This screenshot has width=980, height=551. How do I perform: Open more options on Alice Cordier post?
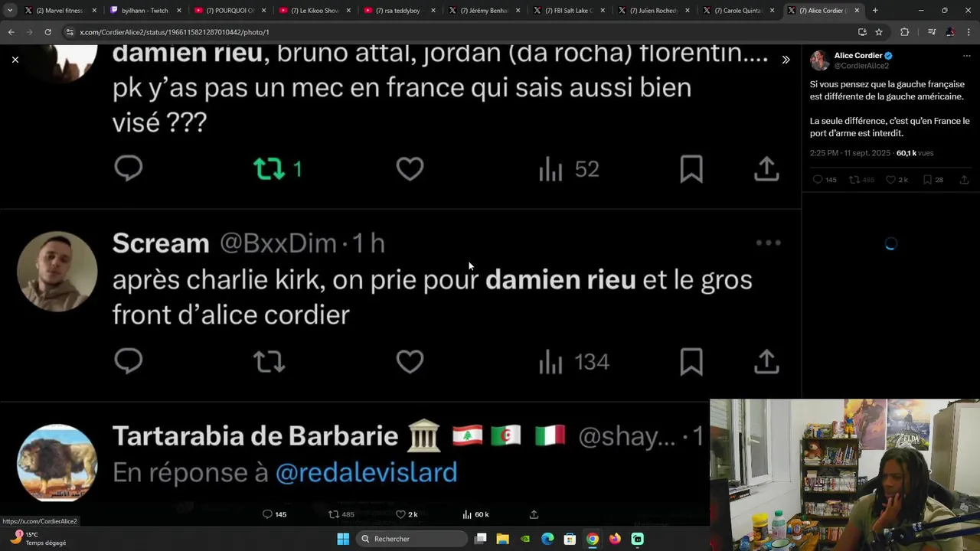click(x=966, y=56)
